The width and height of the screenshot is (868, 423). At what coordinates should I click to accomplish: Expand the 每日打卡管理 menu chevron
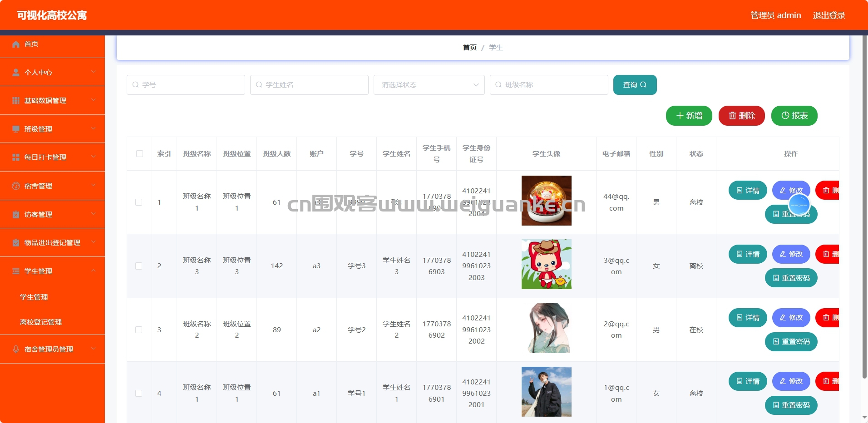pos(94,157)
